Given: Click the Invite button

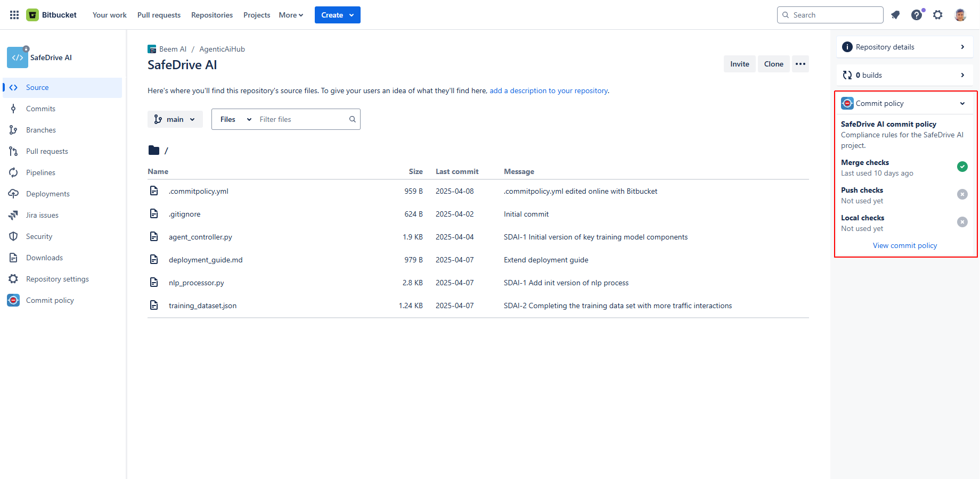Looking at the screenshot, I should (x=740, y=64).
